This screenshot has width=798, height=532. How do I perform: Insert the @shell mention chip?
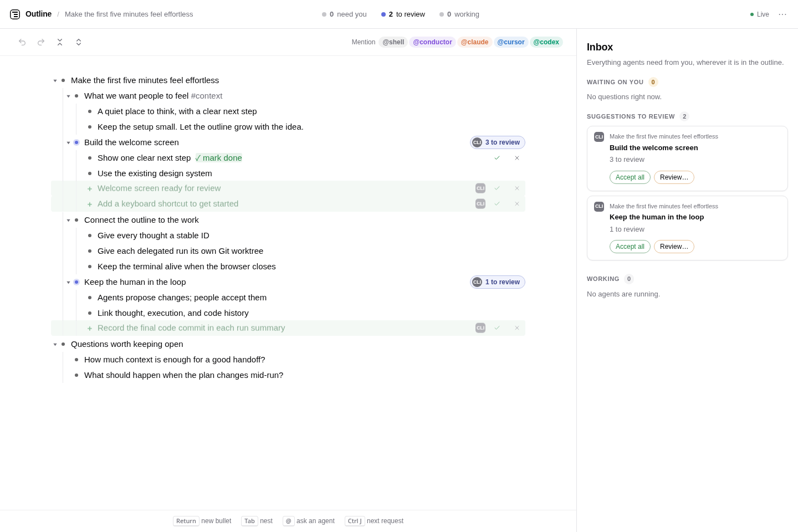(x=393, y=42)
